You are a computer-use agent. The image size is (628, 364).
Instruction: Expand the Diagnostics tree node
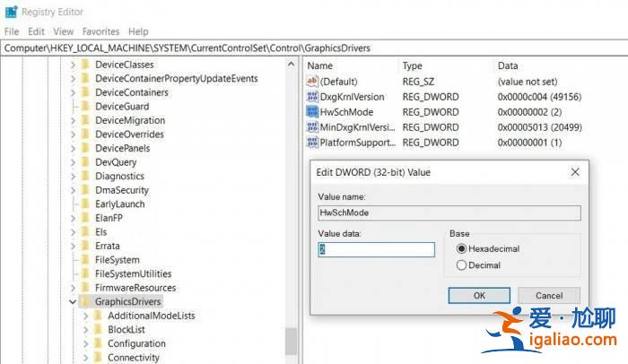73,177
